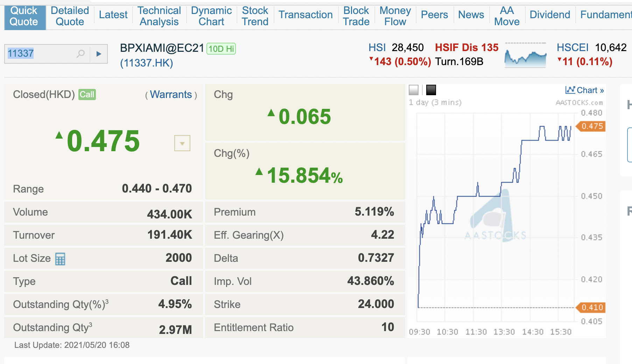Open the Money Flow tab

coord(395,16)
